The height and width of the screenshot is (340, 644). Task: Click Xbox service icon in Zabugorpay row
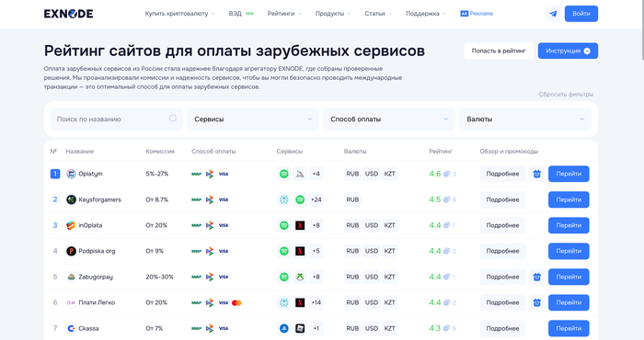tap(300, 277)
